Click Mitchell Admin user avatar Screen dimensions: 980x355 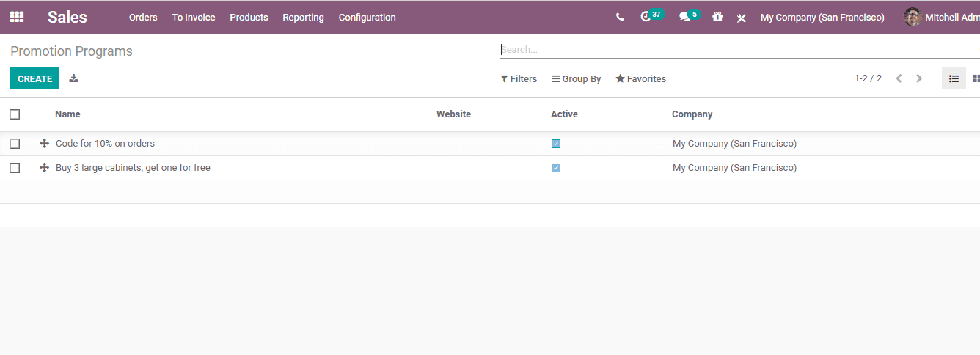click(913, 17)
